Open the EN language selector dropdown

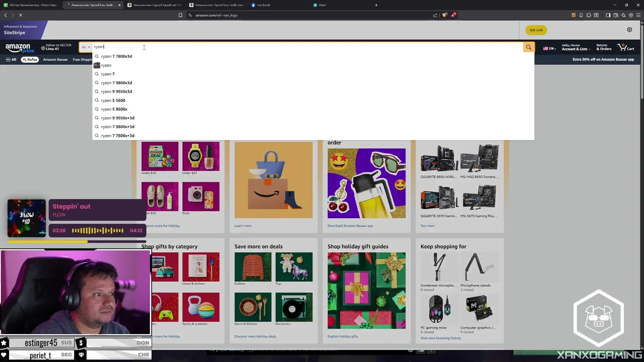[549, 48]
